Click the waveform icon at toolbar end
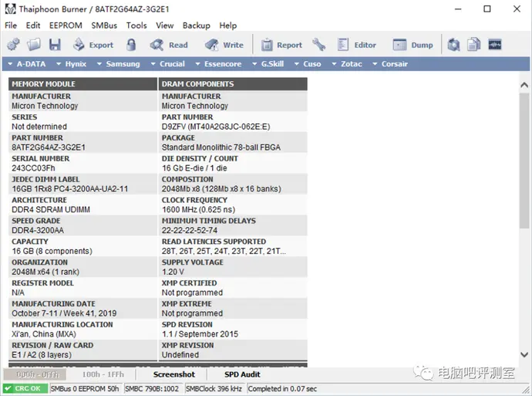This screenshot has width=532, height=396. [495, 45]
